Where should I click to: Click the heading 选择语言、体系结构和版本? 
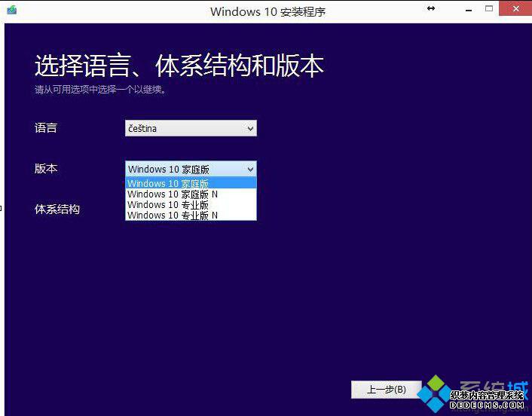click(179, 65)
